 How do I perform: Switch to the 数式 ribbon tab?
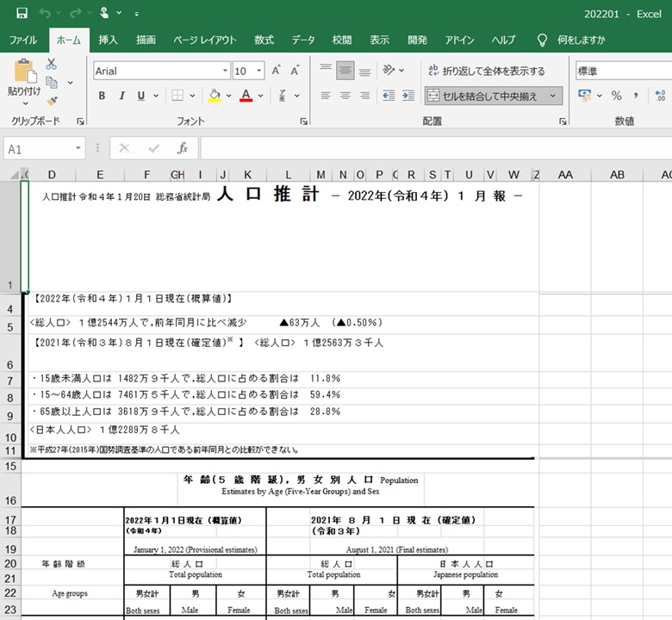[x=264, y=40]
